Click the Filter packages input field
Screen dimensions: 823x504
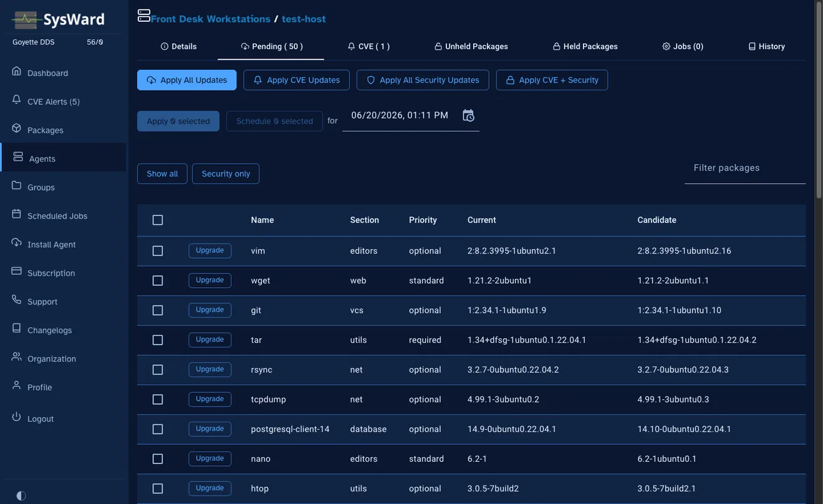(745, 168)
